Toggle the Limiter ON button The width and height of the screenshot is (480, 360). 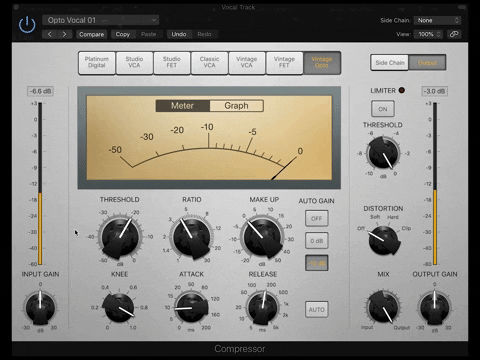point(383,109)
